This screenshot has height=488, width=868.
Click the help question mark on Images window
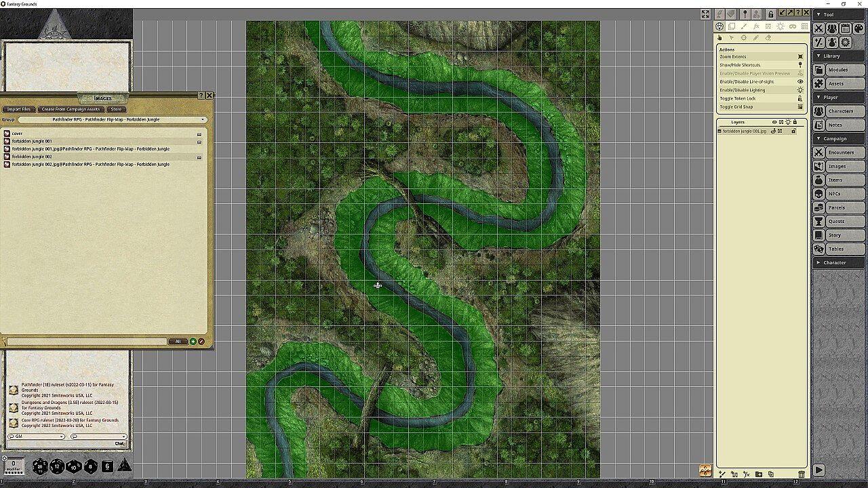201,96
